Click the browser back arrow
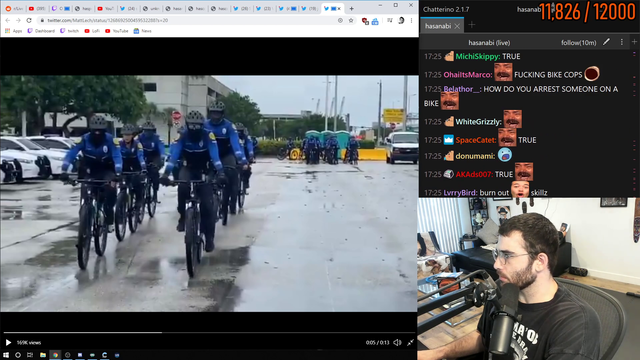 (x=8, y=20)
